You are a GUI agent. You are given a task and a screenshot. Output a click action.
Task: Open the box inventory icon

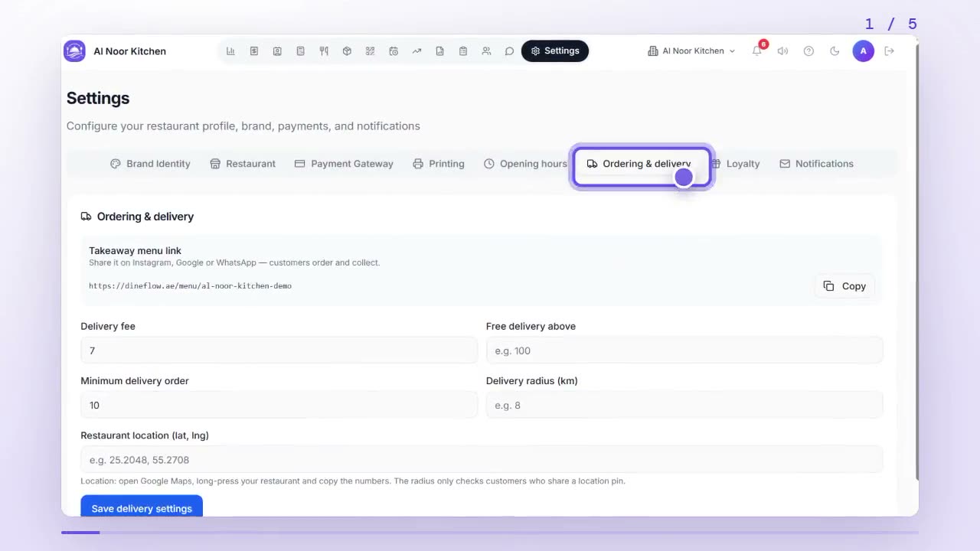(347, 51)
